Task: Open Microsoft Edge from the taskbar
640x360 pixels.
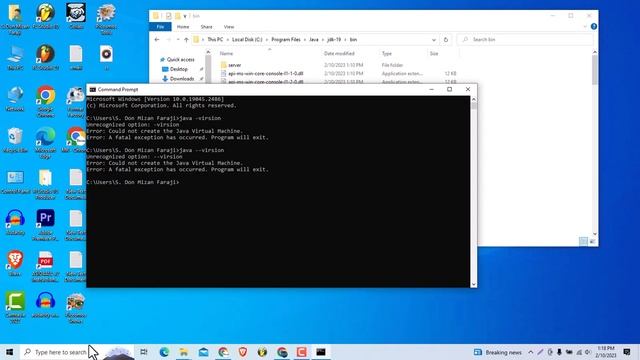Action: [164, 352]
